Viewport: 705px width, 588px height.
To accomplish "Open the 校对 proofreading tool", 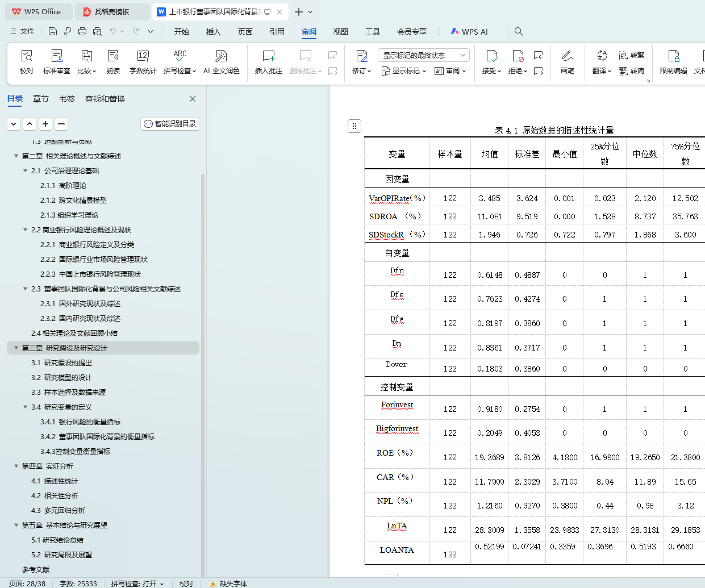I will click(27, 62).
